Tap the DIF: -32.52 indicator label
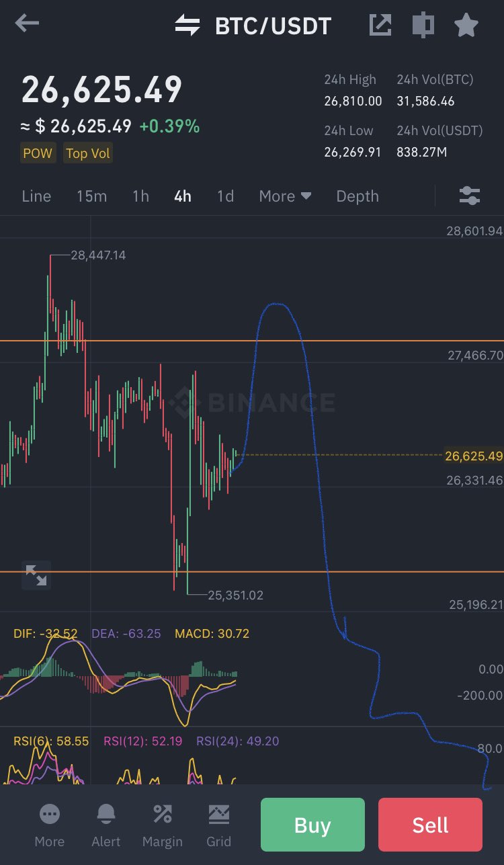The image size is (504, 865). (x=46, y=633)
